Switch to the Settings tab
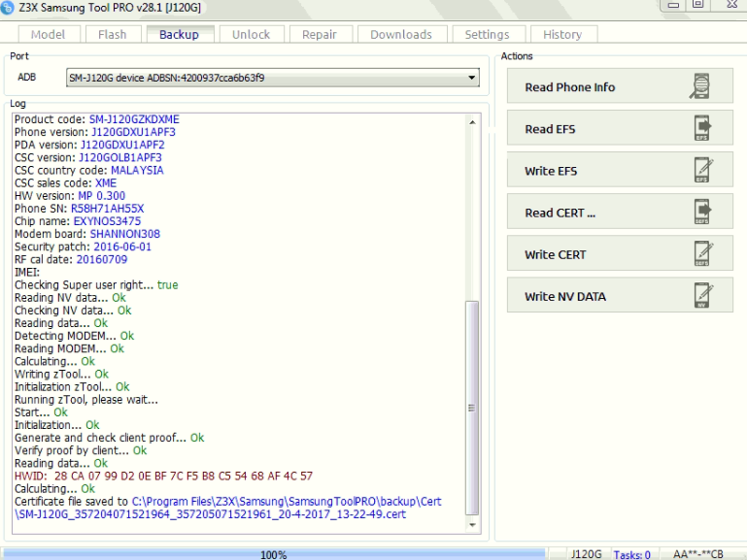The width and height of the screenshot is (747, 560). pyautogui.click(x=488, y=34)
